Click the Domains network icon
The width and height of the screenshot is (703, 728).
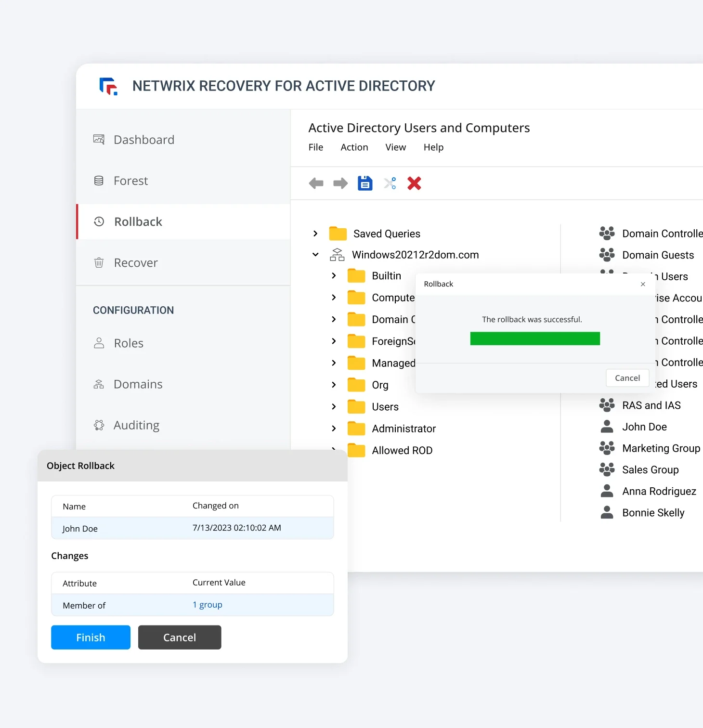point(99,384)
